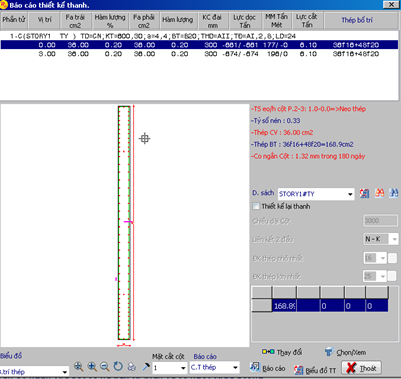Click the 'Thép bố trí' column header
This screenshot has width=401, height=379.
(357, 20)
